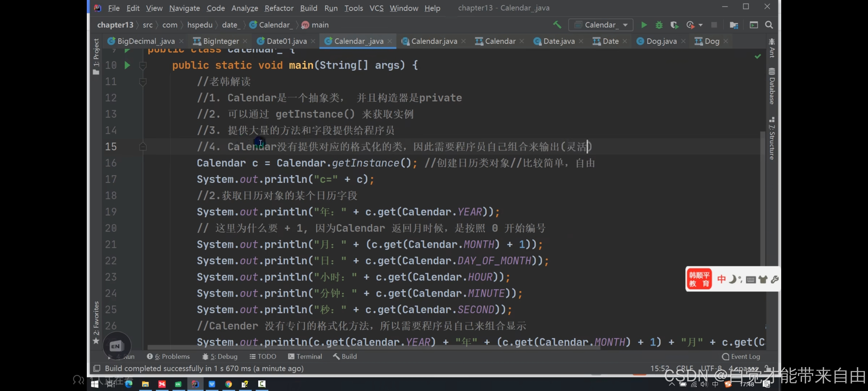Open Search Everywhere magnifier icon
The image size is (868, 391).
click(769, 25)
